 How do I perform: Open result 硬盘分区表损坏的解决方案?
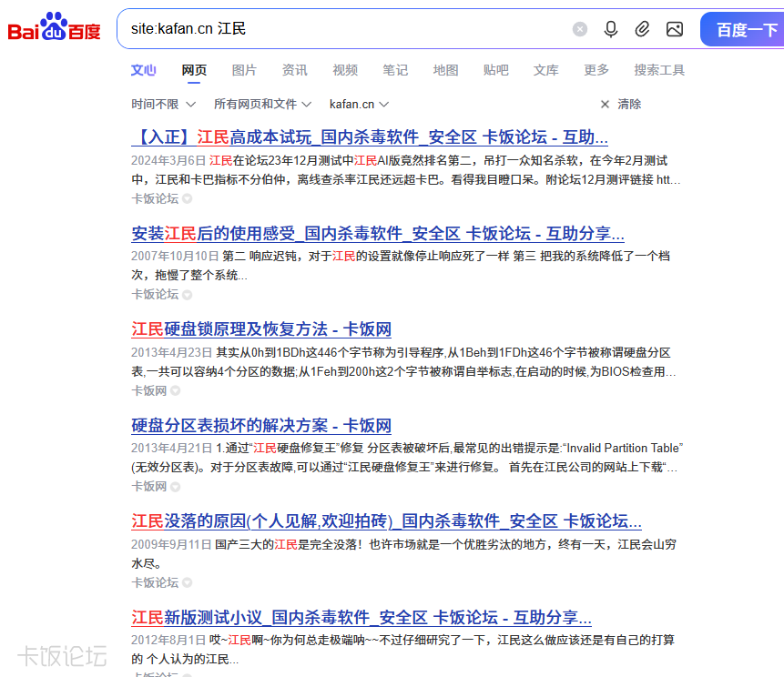(x=261, y=425)
